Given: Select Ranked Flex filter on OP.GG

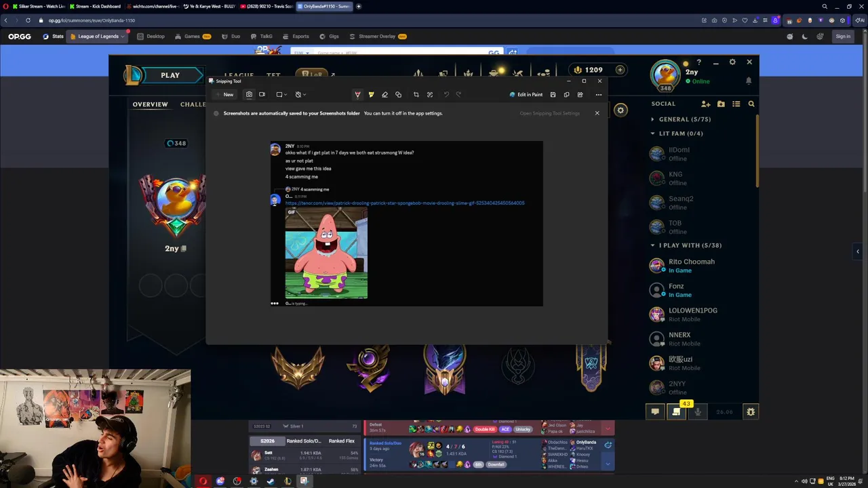Looking at the screenshot, I should (x=342, y=441).
